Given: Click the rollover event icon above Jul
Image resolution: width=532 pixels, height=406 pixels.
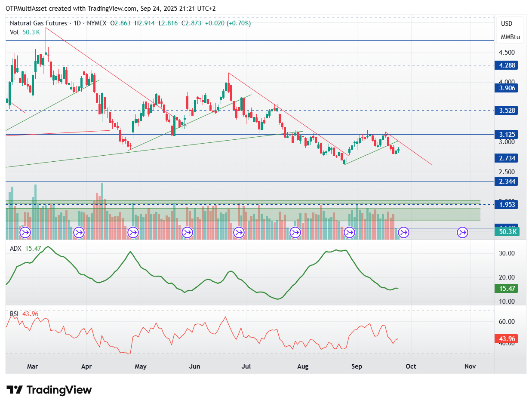Looking at the screenshot, I should (239, 233).
